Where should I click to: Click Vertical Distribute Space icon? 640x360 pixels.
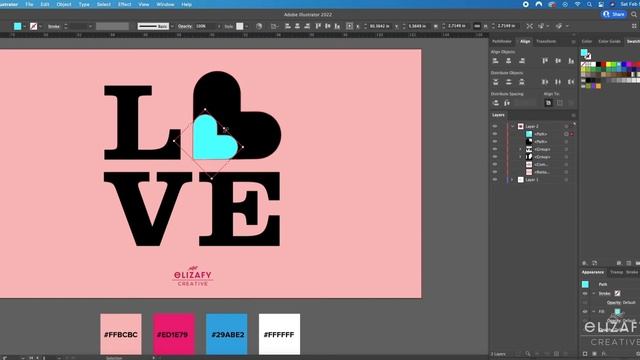pyautogui.click(x=496, y=103)
